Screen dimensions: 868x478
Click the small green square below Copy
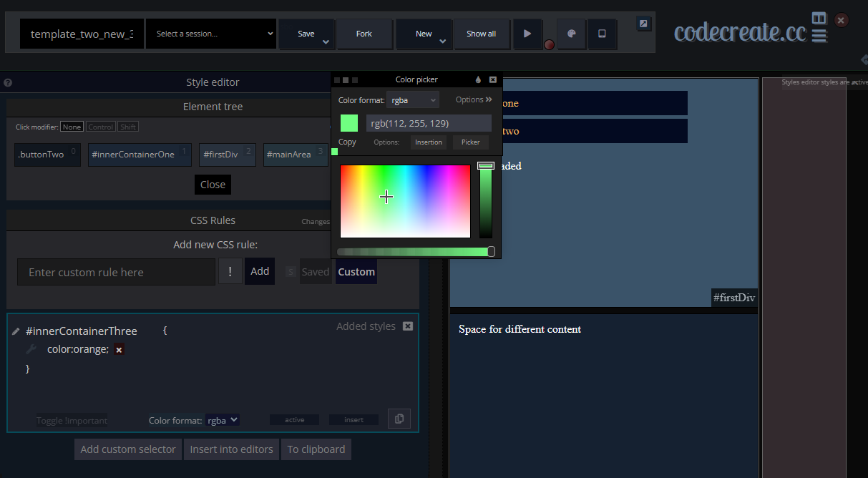334,152
